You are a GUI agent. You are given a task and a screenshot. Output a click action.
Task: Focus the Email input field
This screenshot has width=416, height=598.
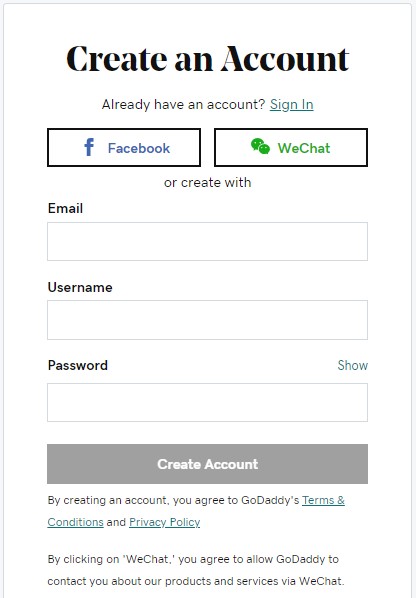point(207,241)
